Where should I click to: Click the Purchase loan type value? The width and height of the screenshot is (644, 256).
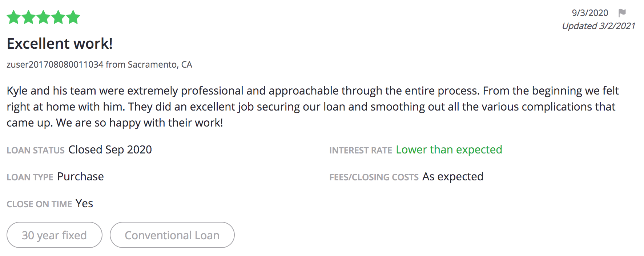click(80, 176)
